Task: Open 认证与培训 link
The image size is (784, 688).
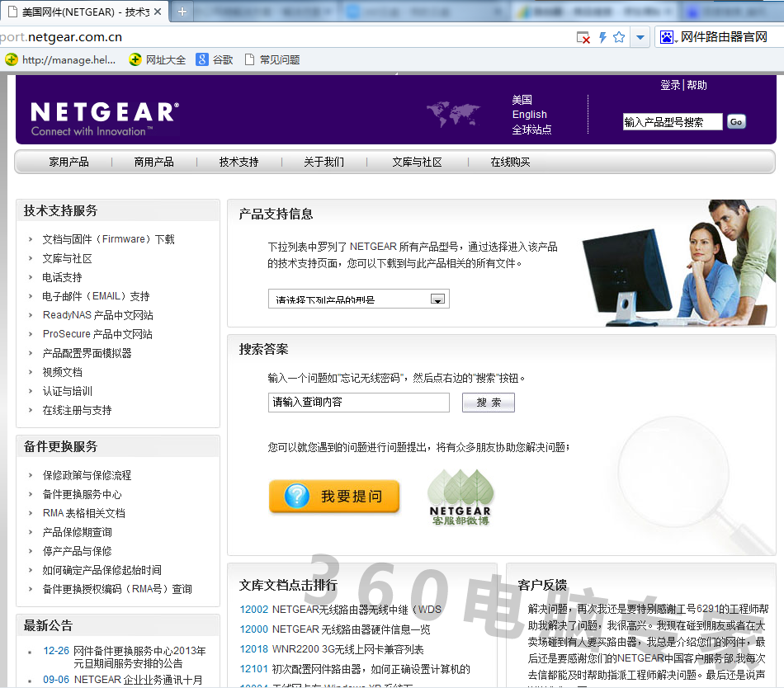Action: pos(67,391)
